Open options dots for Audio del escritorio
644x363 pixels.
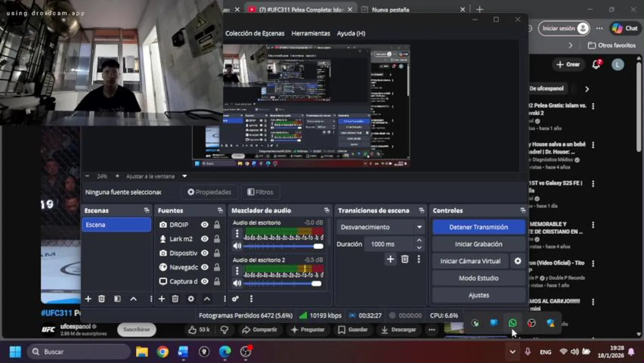click(x=237, y=233)
